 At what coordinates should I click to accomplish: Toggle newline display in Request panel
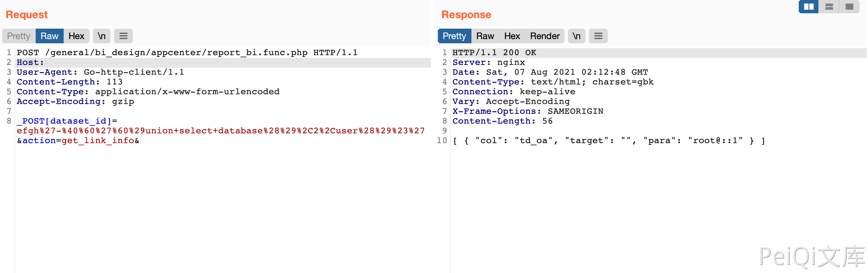101,36
